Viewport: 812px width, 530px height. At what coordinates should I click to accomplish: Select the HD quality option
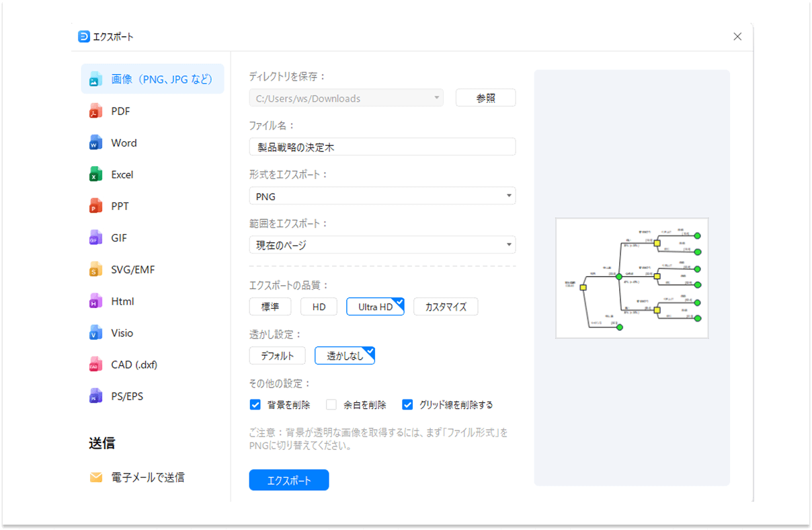(319, 306)
